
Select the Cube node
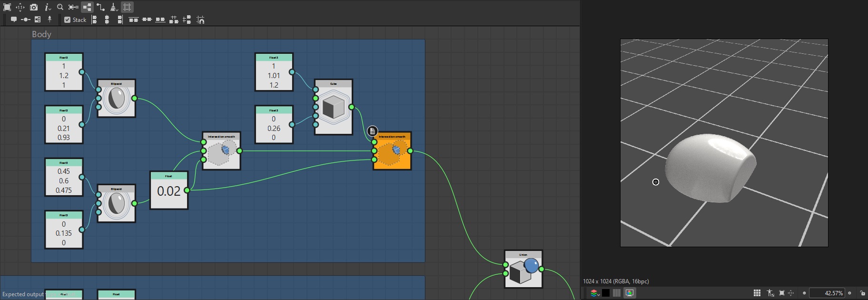(x=334, y=107)
